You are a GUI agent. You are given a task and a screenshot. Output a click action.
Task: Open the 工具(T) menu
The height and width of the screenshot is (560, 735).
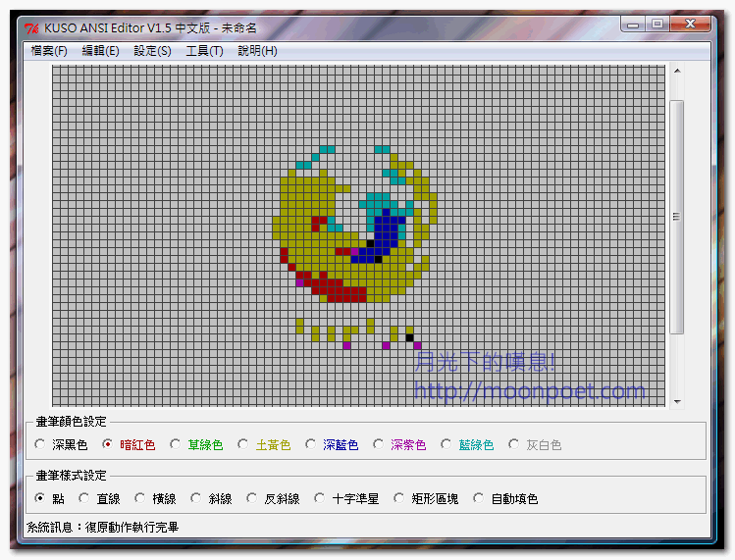click(x=204, y=51)
